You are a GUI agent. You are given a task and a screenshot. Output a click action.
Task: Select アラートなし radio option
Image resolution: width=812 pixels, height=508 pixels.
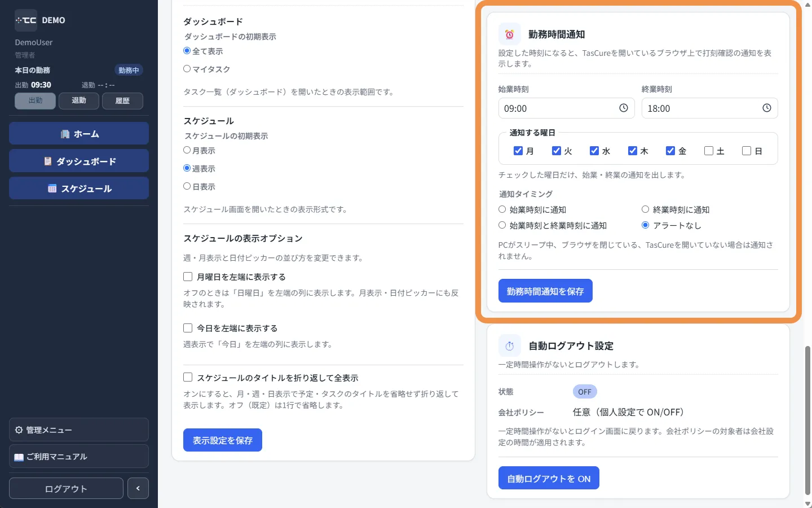(x=646, y=225)
